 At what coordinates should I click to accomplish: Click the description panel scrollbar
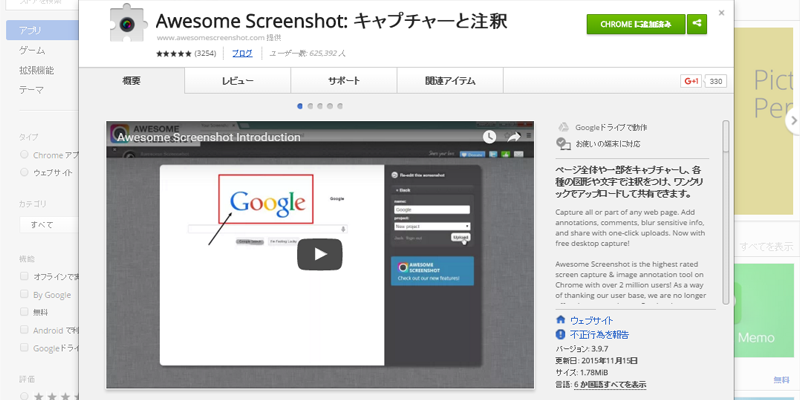point(726,212)
